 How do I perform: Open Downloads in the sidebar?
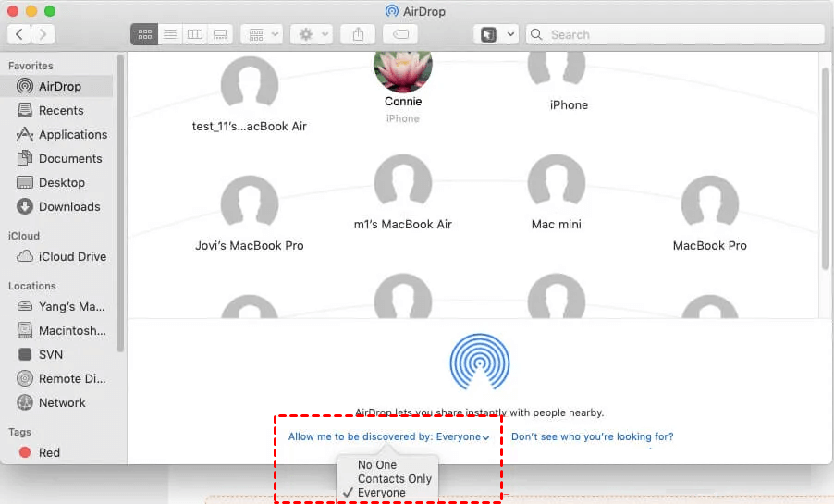(x=56, y=206)
